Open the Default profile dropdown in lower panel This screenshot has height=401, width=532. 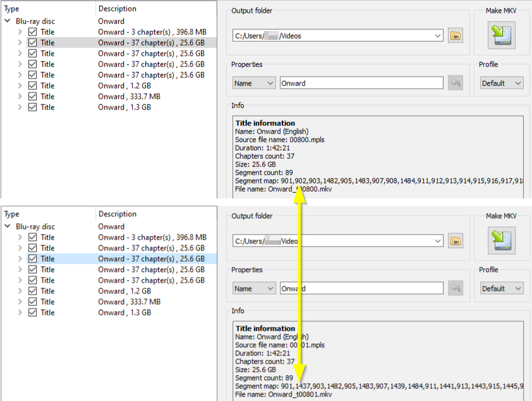502,288
